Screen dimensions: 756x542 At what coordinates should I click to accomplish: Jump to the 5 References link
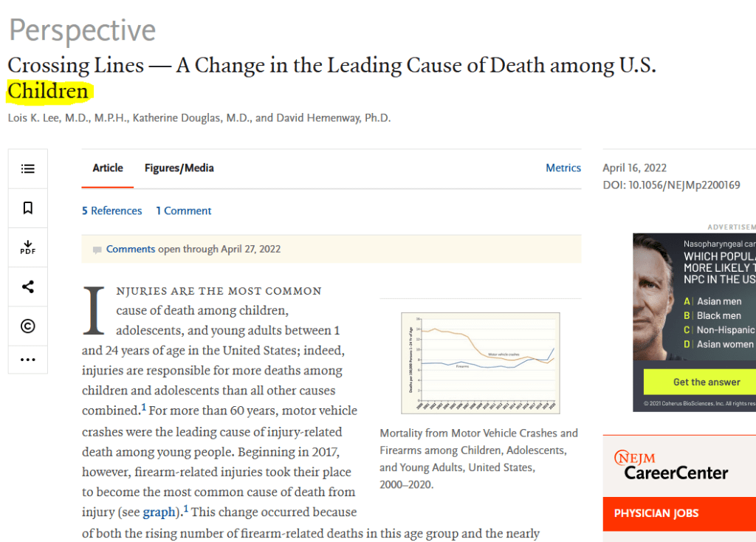click(111, 210)
